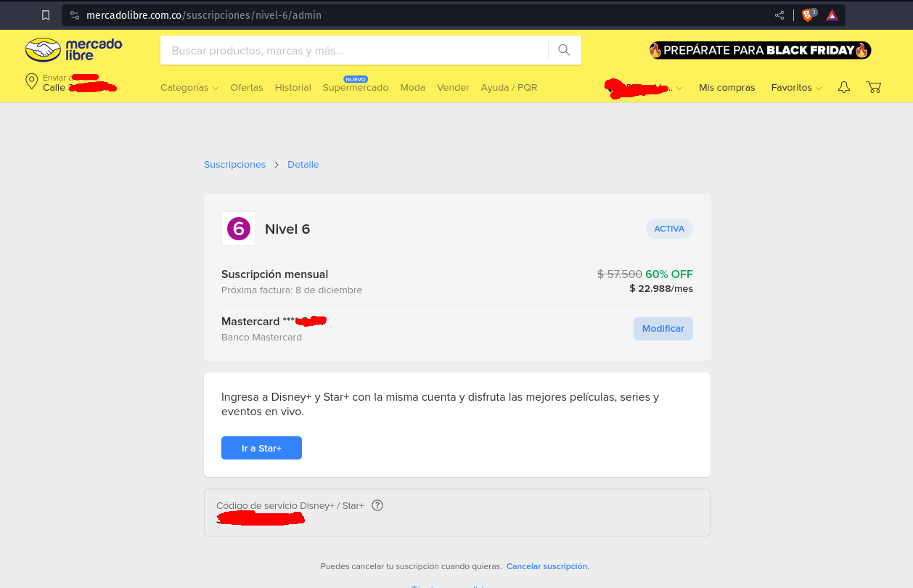Open the Ofertas menu item
This screenshot has width=913, height=588.
247,87
